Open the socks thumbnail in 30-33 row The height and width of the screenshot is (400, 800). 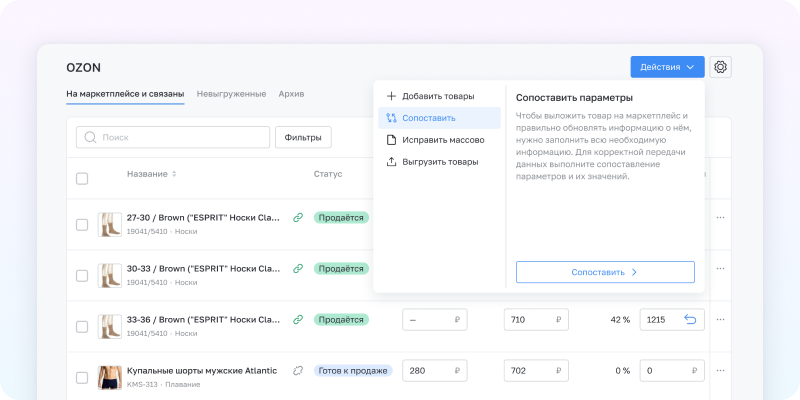click(x=109, y=274)
